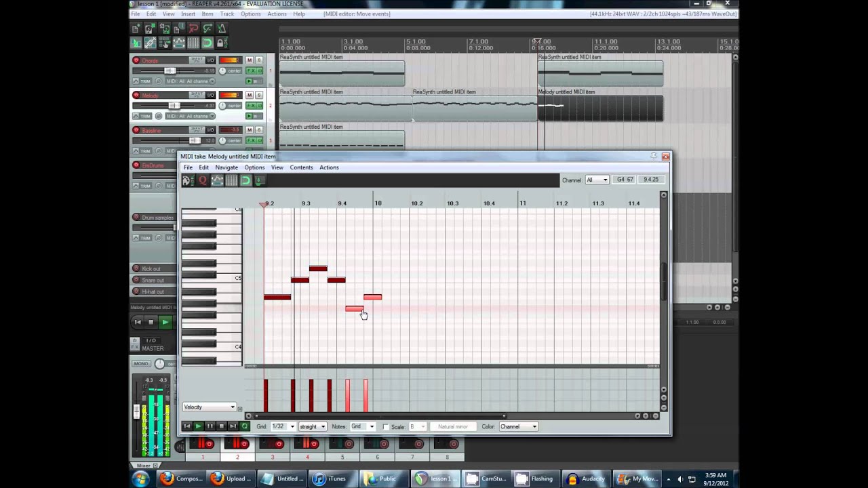This screenshot has width=868, height=488.
Task: Open MIDI editor Actions menu
Action: click(329, 167)
